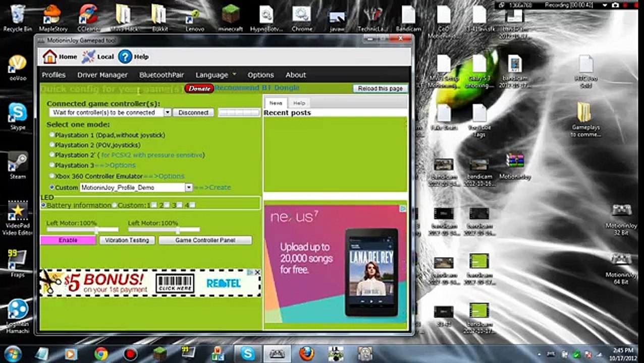644x363 pixels.
Task: Open the MotioninJoy WinRAR archive on desktop
Action: pos(515,166)
